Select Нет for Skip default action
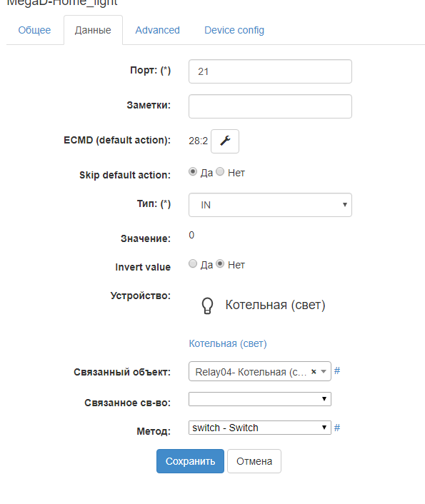425x504 pixels. tap(220, 171)
